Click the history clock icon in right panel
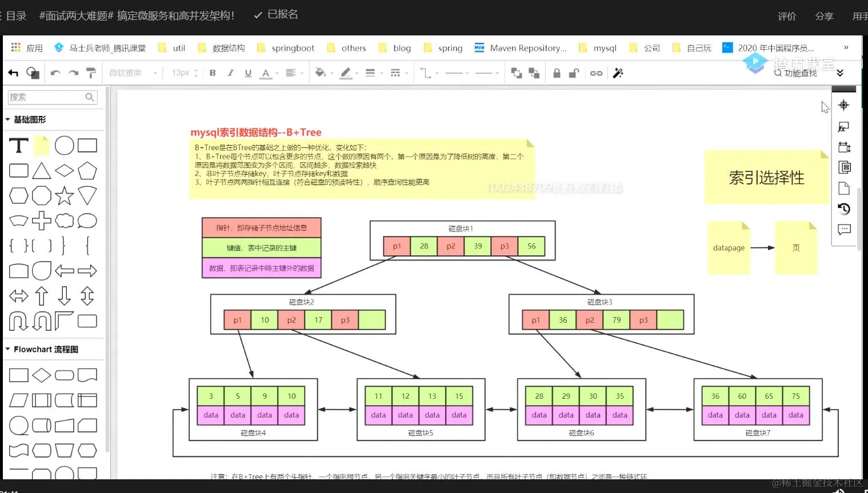Screen dimensions: 868x493 [844, 209]
